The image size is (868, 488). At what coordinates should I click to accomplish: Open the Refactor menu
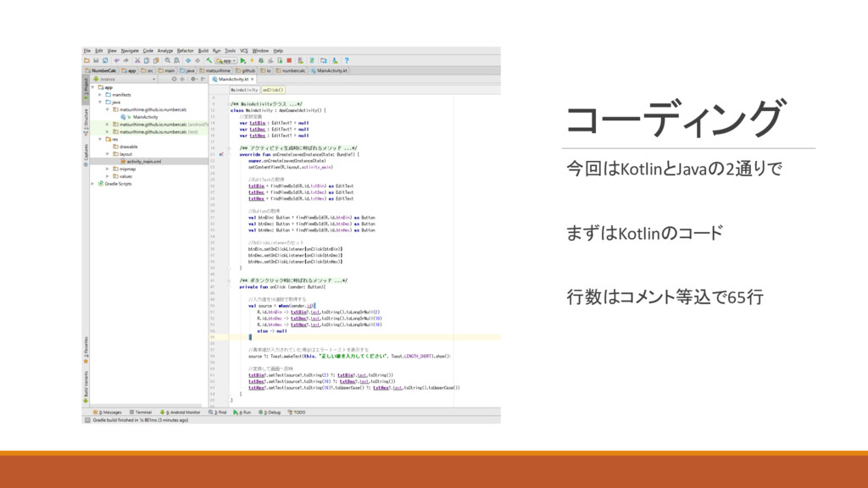coord(186,50)
